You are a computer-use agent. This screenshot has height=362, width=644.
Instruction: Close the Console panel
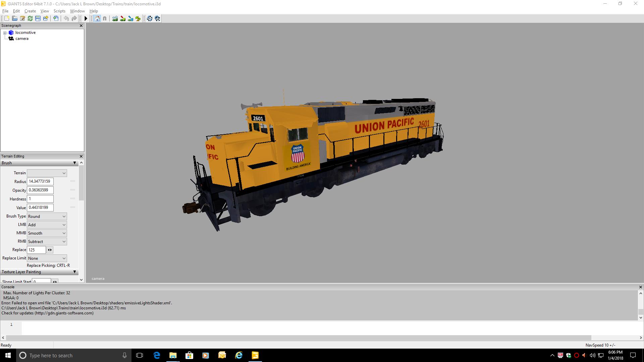point(640,287)
